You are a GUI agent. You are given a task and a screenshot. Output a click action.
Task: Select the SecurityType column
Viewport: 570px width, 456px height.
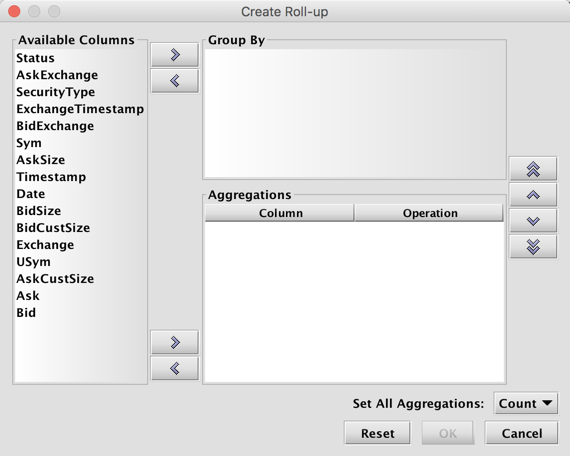click(x=56, y=92)
